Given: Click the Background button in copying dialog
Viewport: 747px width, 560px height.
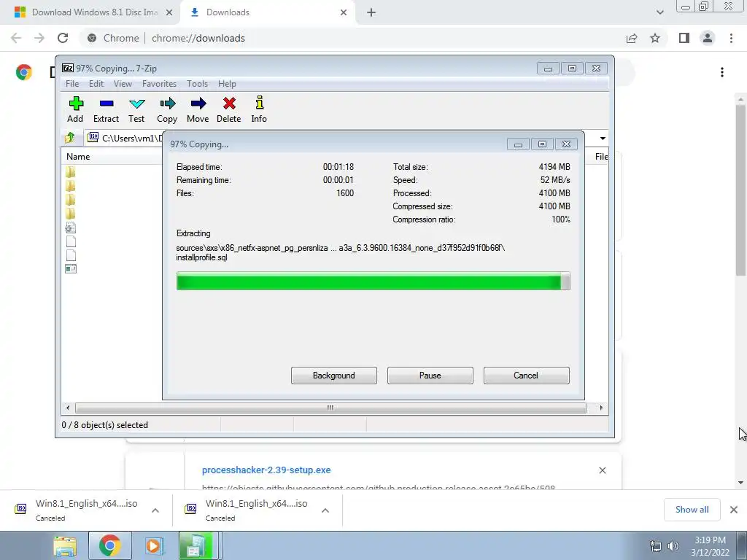Looking at the screenshot, I should [334, 376].
